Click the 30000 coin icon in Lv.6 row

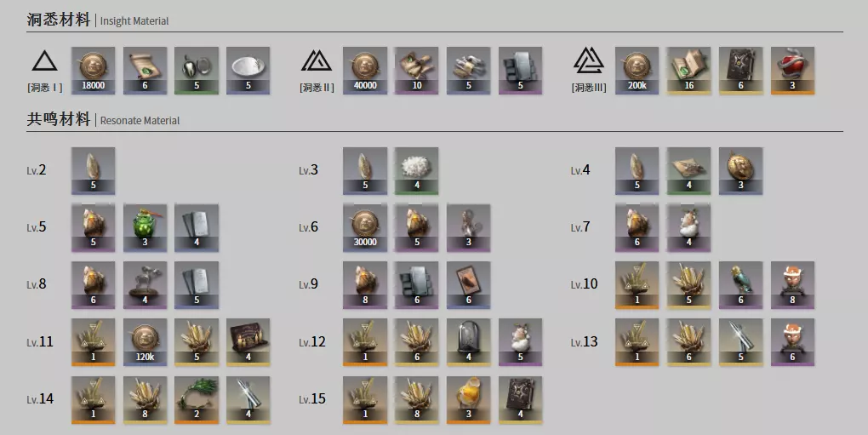point(365,227)
